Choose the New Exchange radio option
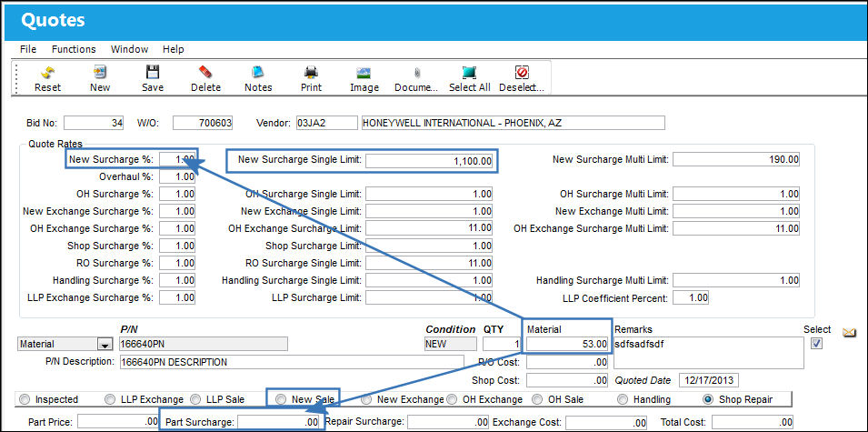This screenshot has height=432, width=868. point(366,399)
